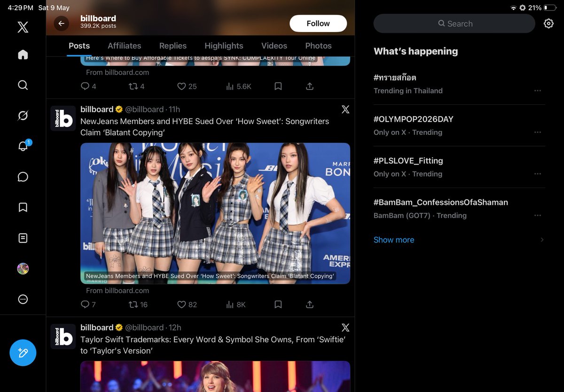
Task: Open profile avatar in sidebar
Action: pyautogui.click(x=23, y=269)
